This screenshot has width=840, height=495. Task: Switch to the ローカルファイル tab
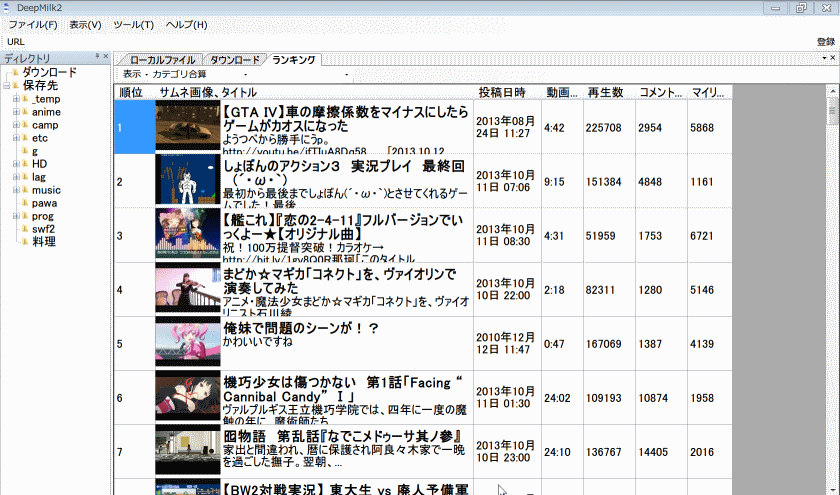click(x=161, y=59)
